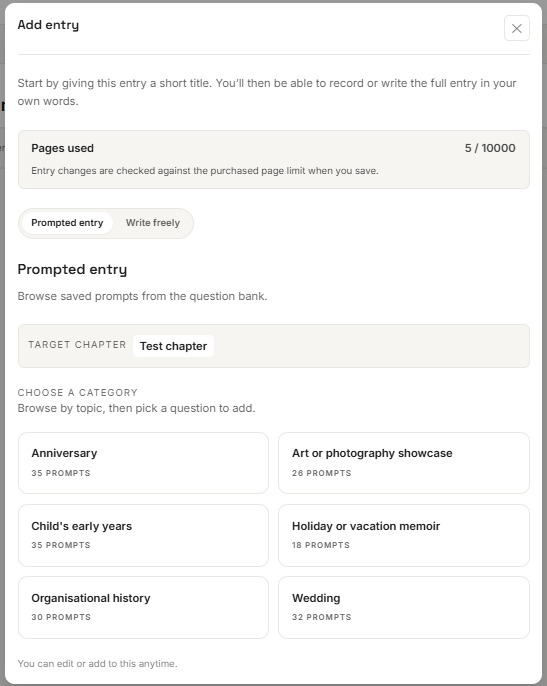Select Organisational history category
Image resolution: width=547 pixels, height=686 pixels.
(143, 607)
